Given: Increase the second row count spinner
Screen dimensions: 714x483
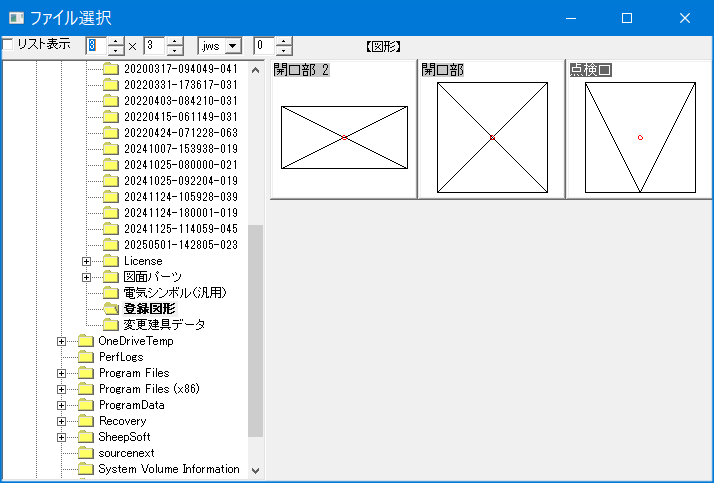Looking at the screenshot, I should (175, 41).
